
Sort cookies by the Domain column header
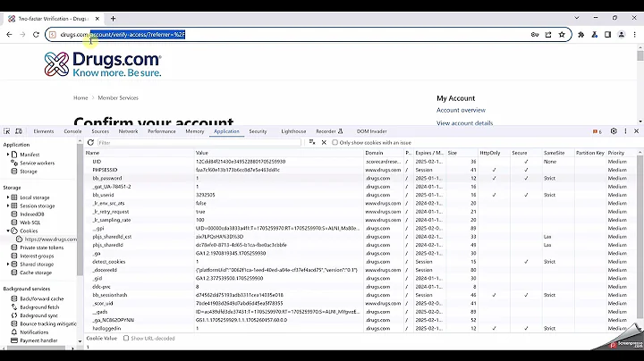point(383,153)
